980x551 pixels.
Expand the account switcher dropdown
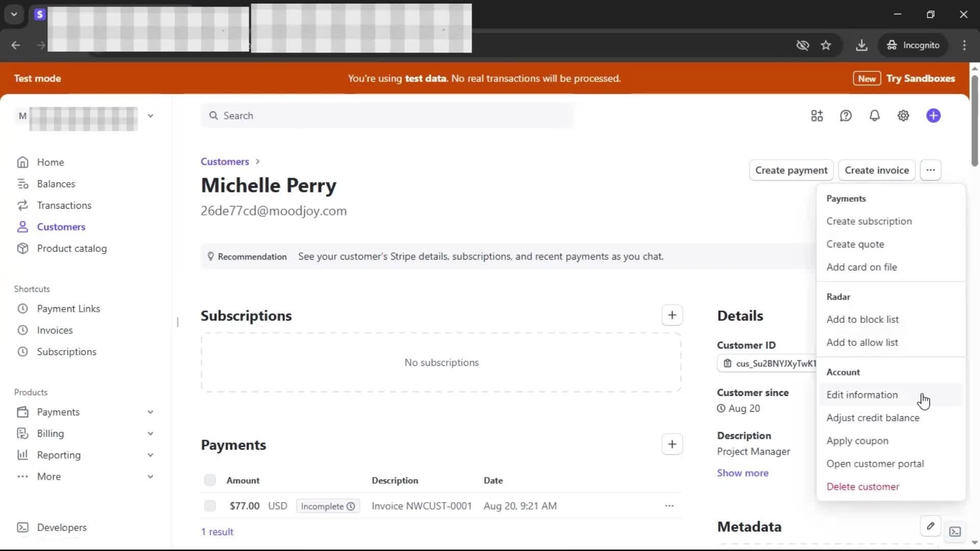tap(151, 116)
